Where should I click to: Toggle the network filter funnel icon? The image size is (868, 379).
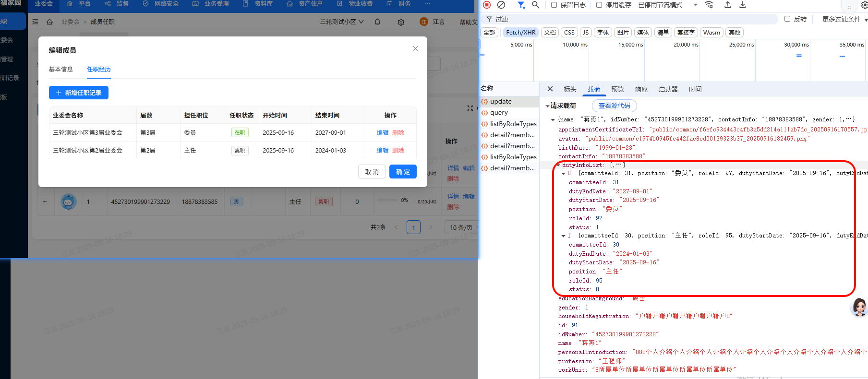521,5
